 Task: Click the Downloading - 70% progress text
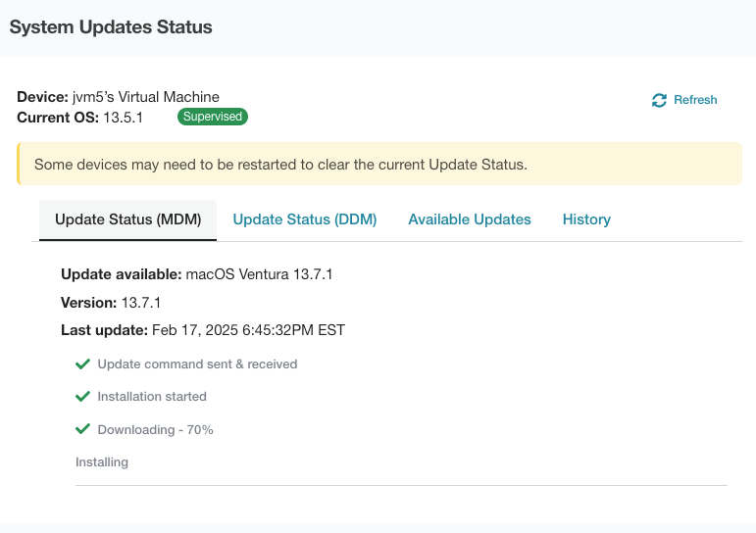[155, 430]
